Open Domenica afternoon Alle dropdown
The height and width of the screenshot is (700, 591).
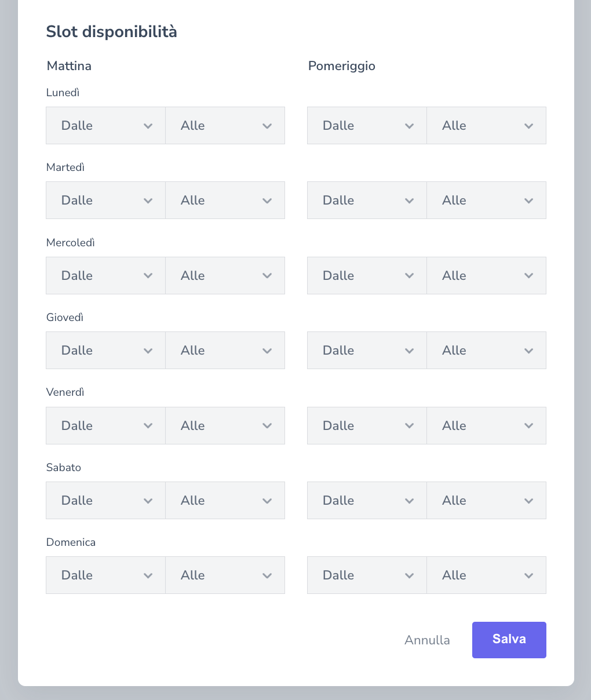pos(486,575)
